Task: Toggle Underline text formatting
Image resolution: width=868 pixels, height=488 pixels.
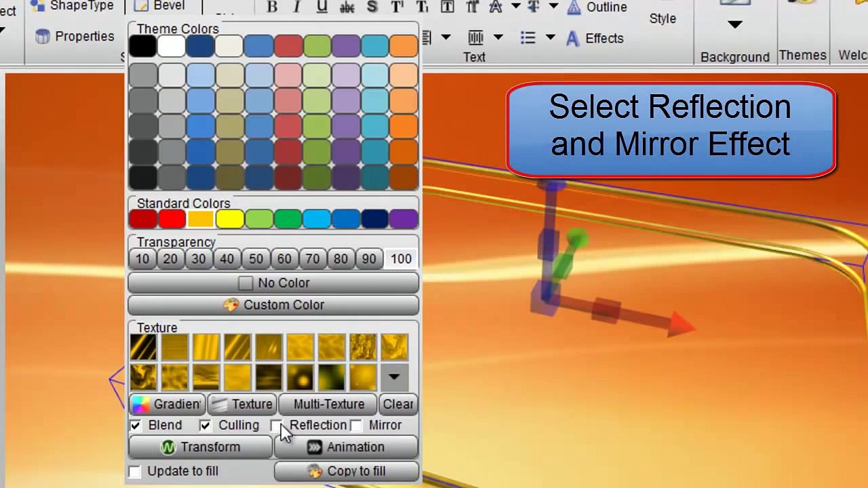Action: [x=321, y=7]
